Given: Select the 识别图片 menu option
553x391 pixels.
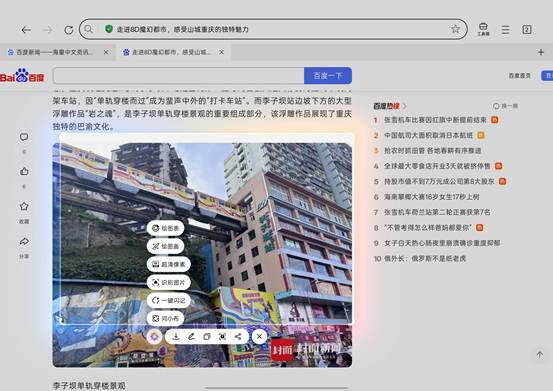Looking at the screenshot, I should point(169,282).
